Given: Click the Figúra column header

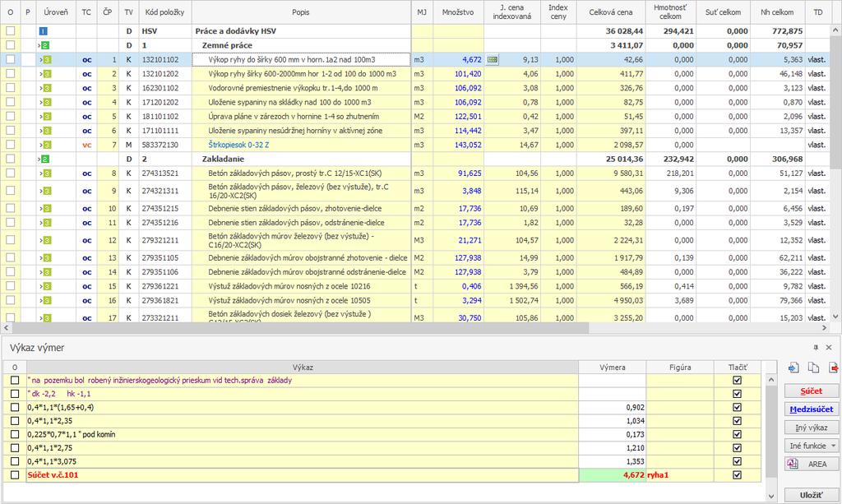Looking at the screenshot, I should [680, 368].
